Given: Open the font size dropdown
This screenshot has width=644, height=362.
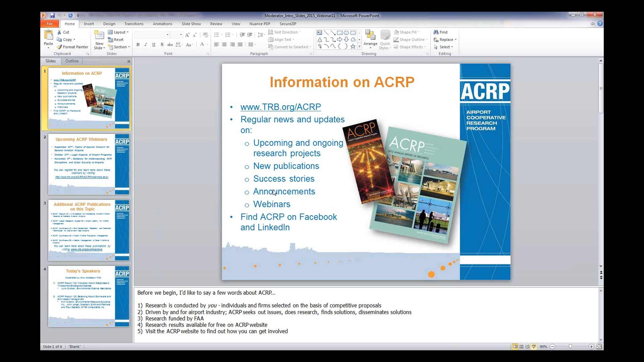Looking at the screenshot, I should [181, 35].
